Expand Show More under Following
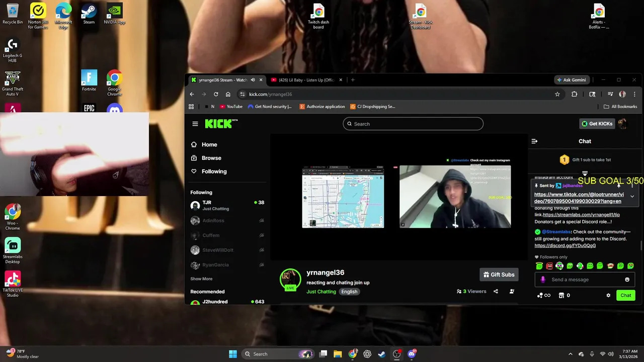Viewport: 644px width, 362px height. pos(201,279)
